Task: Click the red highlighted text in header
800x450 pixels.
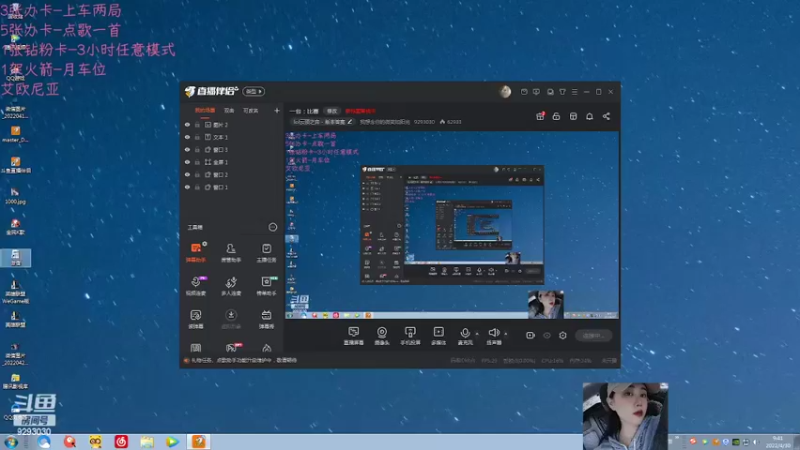Action: coord(360,111)
